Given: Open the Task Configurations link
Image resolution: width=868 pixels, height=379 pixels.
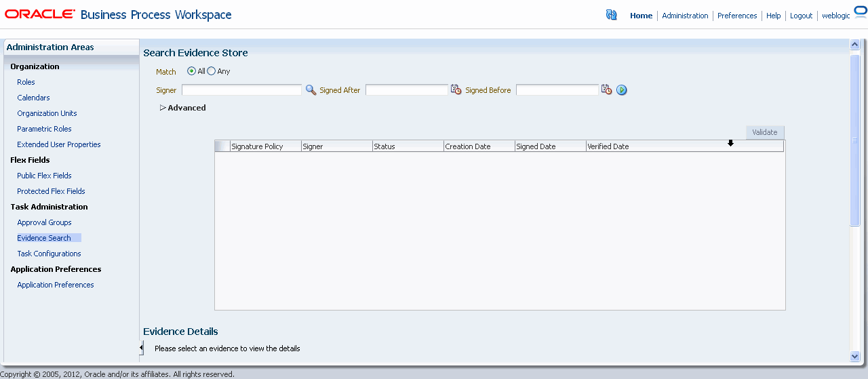Looking at the screenshot, I should [x=49, y=254].
